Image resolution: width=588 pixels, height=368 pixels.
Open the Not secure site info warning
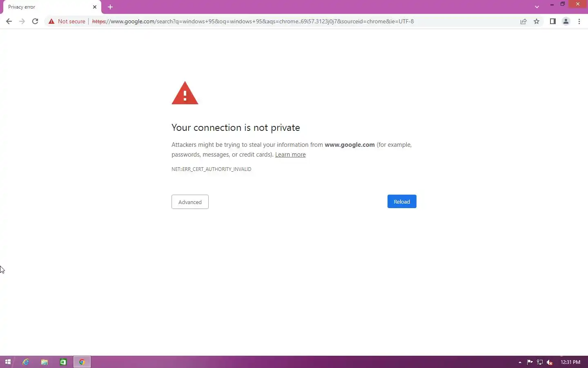(x=67, y=21)
